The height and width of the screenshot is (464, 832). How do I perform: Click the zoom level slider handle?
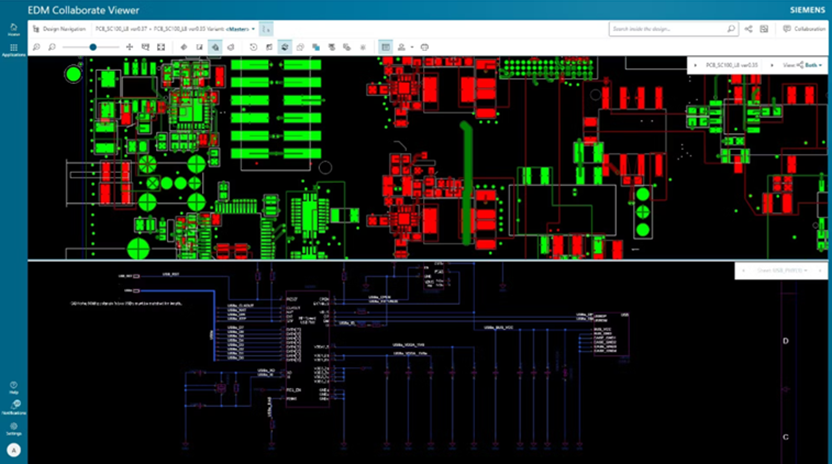pos(93,47)
